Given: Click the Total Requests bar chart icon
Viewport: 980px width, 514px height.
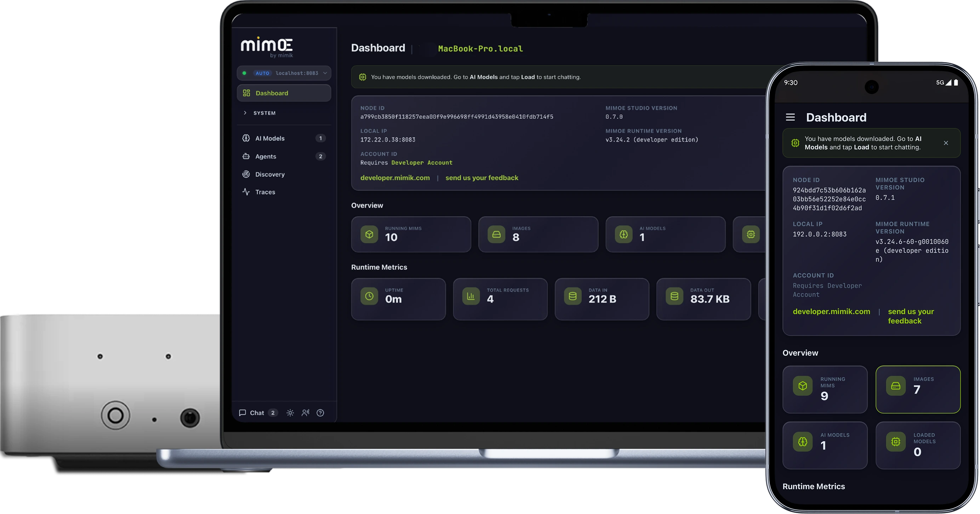Looking at the screenshot, I should pyautogui.click(x=471, y=296).
